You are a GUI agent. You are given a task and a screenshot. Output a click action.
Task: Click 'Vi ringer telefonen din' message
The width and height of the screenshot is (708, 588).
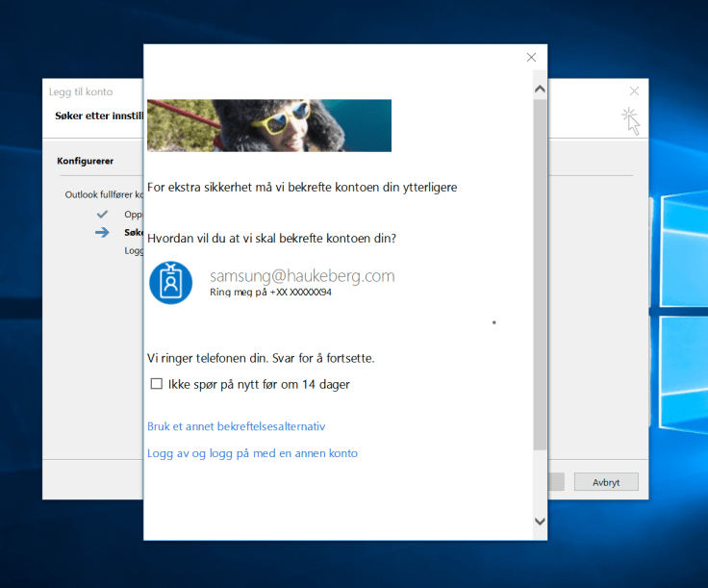click(x=261, y=359)
